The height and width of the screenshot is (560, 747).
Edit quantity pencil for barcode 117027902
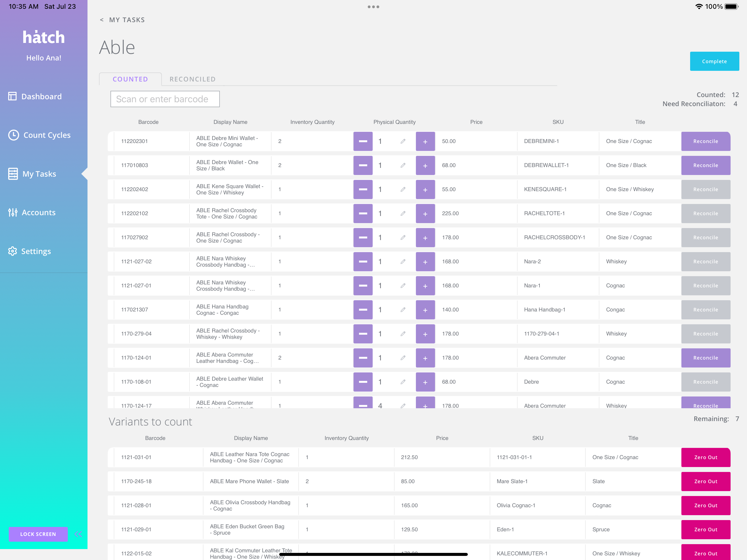pyautogui.click(x=403, y=237)
